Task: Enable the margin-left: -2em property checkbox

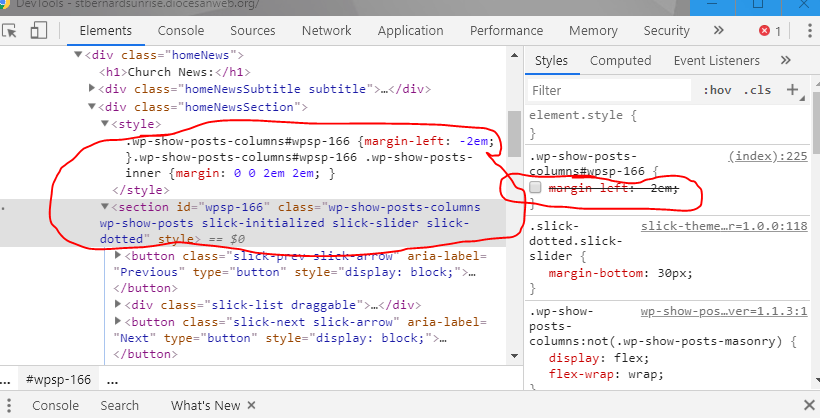Action: 536,188
